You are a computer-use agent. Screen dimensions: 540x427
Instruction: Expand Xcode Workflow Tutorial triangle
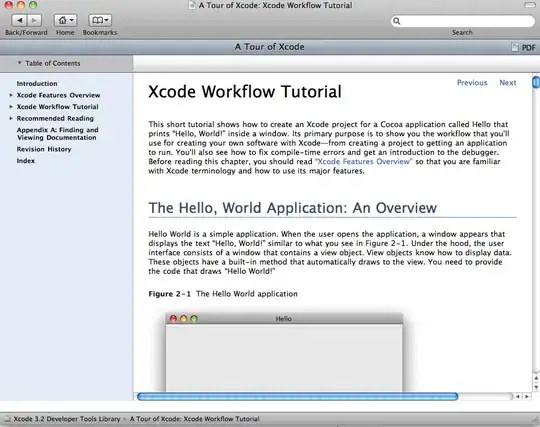(11, 107)
